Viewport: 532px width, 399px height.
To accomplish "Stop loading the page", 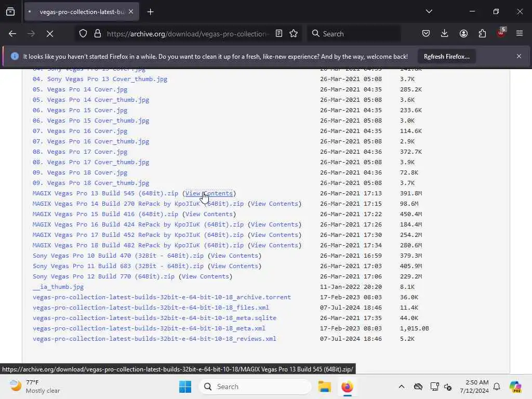I will (x=49, y=34).
